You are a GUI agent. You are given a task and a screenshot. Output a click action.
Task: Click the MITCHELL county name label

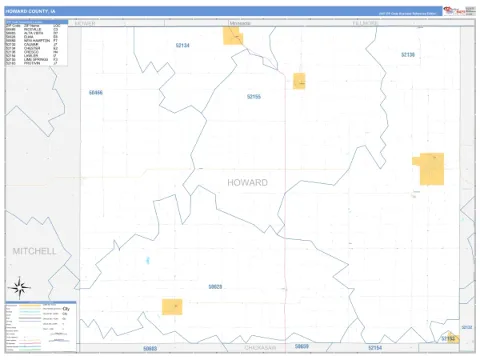pos(34,251)
